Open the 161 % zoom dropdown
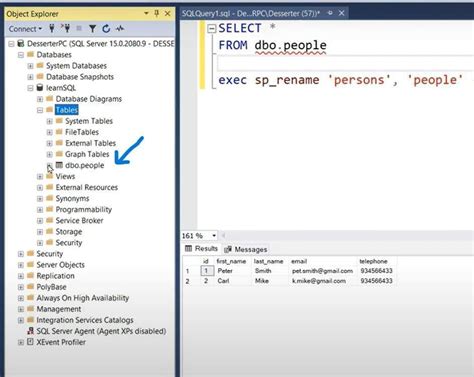474x377 pixels. [x=214, y=236]
